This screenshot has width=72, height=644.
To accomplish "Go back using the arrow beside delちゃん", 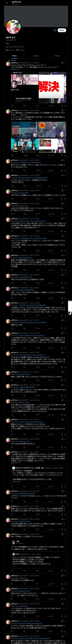I will tap(7, 3).
